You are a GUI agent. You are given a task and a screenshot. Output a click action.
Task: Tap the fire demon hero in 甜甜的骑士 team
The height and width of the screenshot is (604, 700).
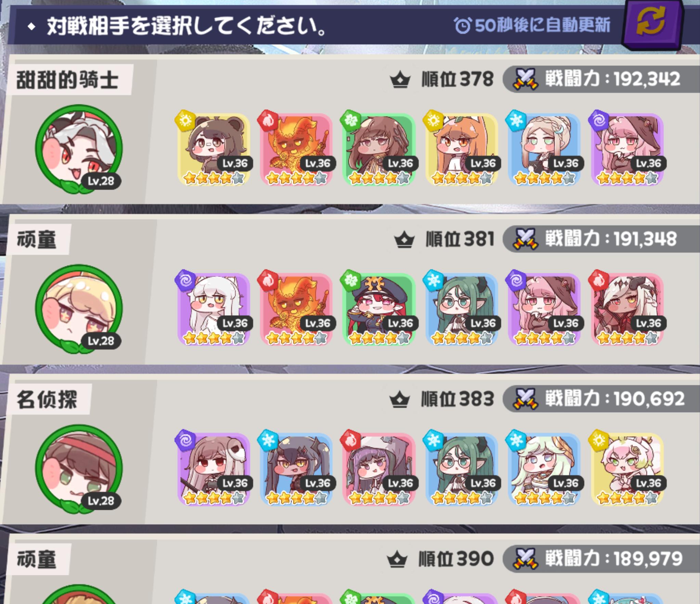(x=296, y=149)
